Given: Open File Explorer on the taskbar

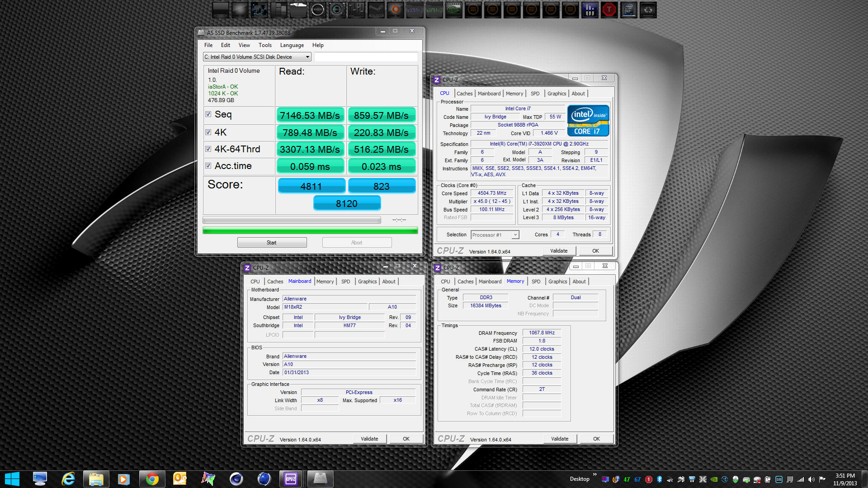Looking at the screenshot, I should pyautogui.click(x=96, y=479).
